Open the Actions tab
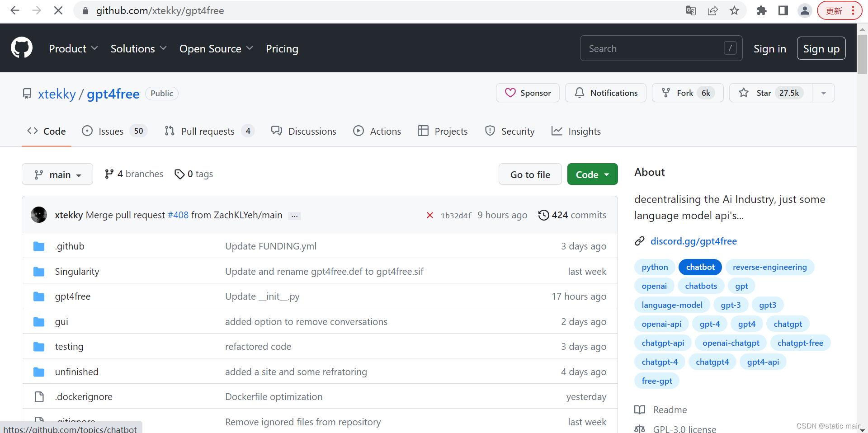The image size is (868, 433). click(377, 131)
